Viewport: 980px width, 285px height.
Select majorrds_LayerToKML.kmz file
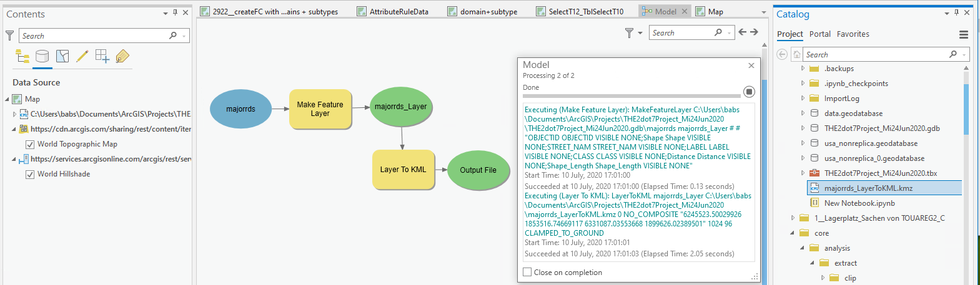click(x=868, y=188)
